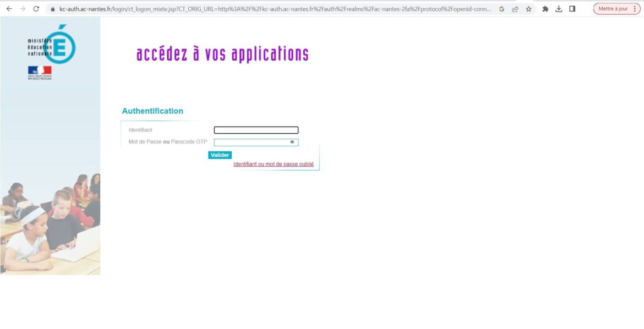The height and width of the screenshot is (329, 644).
Task: Click the URL address bar
Action: (274, 9)
